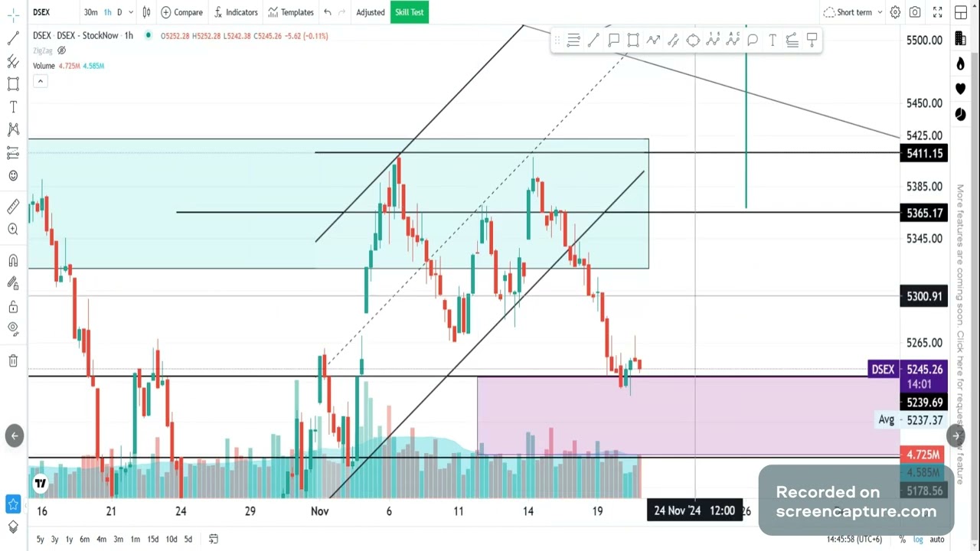Open the pie chart panel in right sidebar
The width and height of the screenshot is (980, 551).
click(961, 114)
